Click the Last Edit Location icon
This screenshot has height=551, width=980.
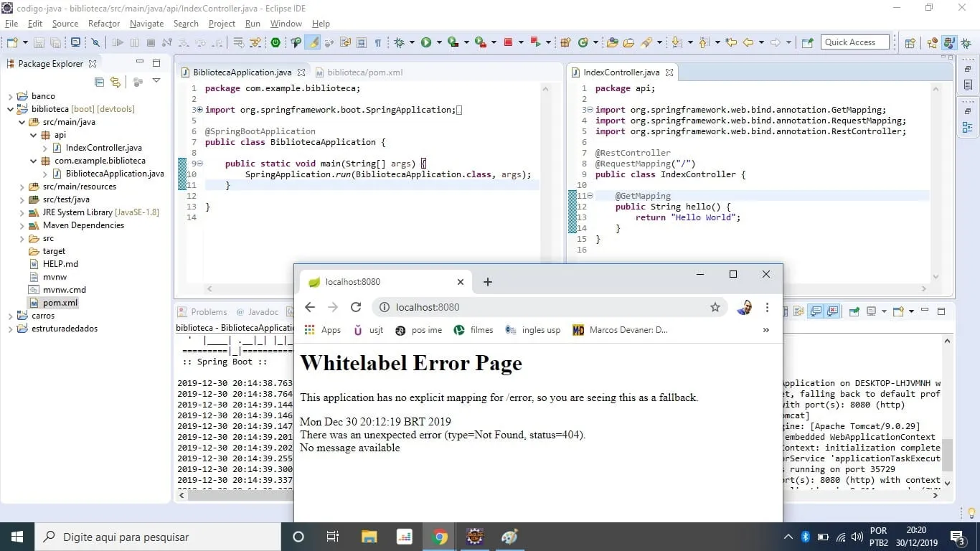[x=731, y=42]
